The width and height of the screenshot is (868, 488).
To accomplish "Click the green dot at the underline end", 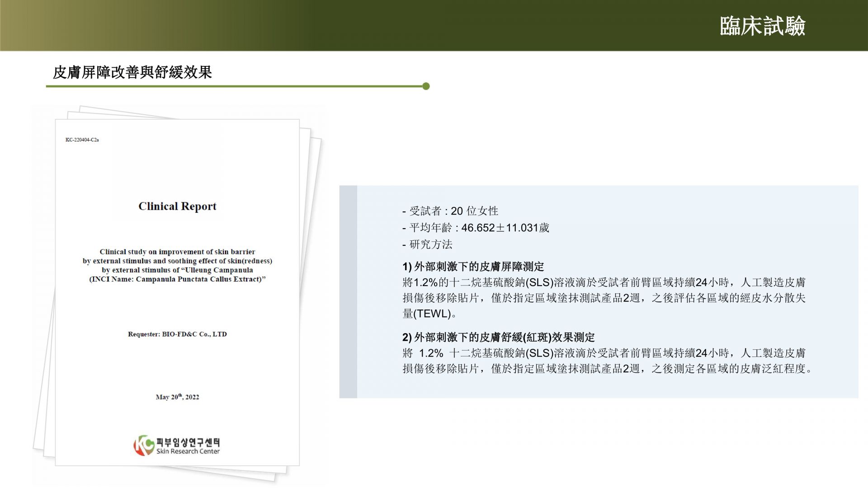I will [426, 86].
